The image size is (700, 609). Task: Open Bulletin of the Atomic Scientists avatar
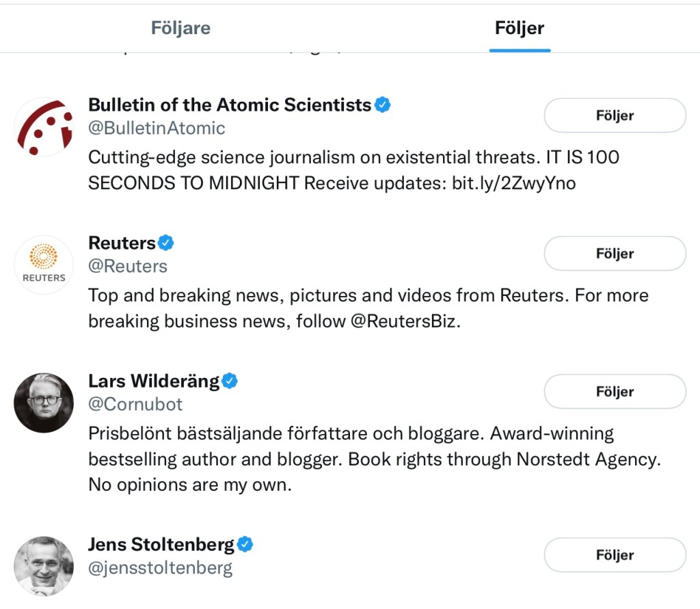pos(44,127)
